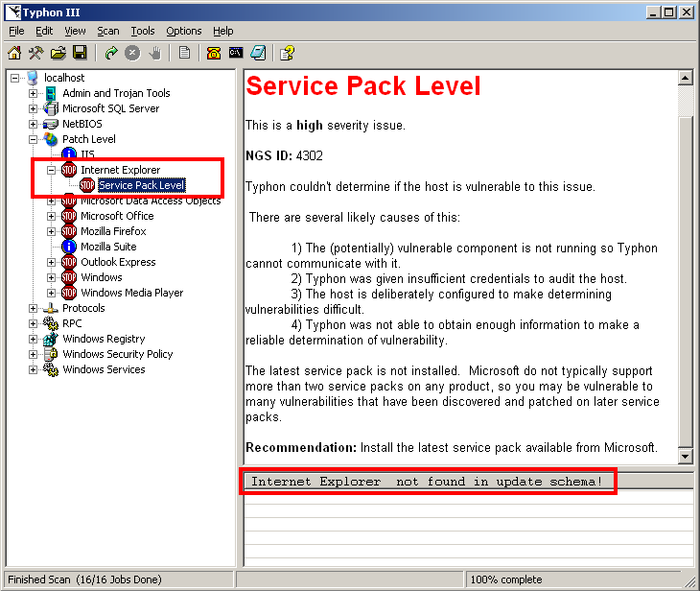This screenshot has width=700, height=591.
Task: Open the View menu
Action: coord(75,31)
